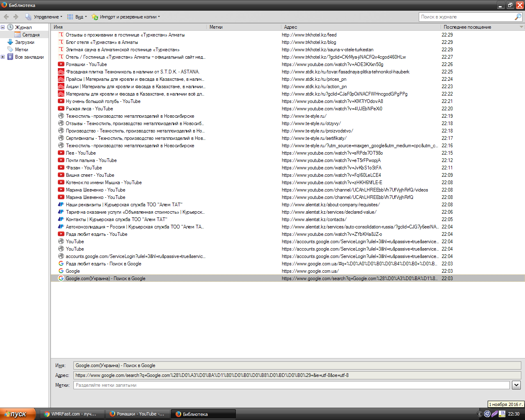Click YouTube icon of Рыжая лиса row

pos(61,109)
